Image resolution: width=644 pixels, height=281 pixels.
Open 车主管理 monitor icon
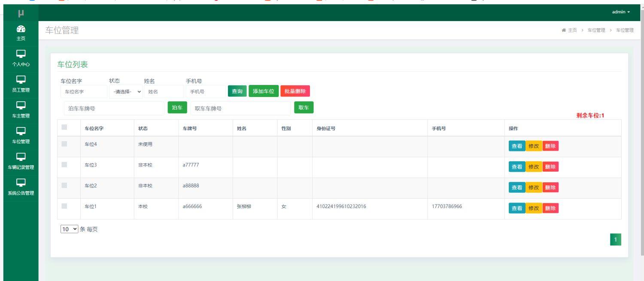point(21,106)
